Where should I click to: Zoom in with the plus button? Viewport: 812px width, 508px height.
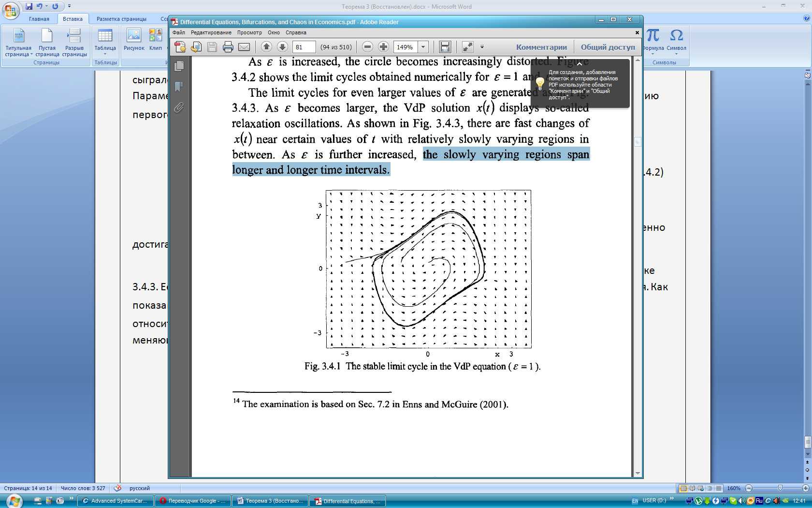(x=383, y=47)
